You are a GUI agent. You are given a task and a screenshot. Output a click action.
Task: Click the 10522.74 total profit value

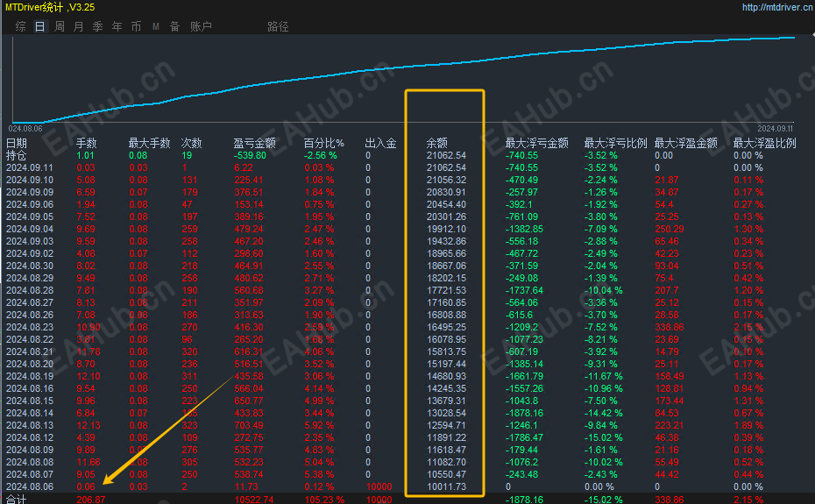pos(253,500)
